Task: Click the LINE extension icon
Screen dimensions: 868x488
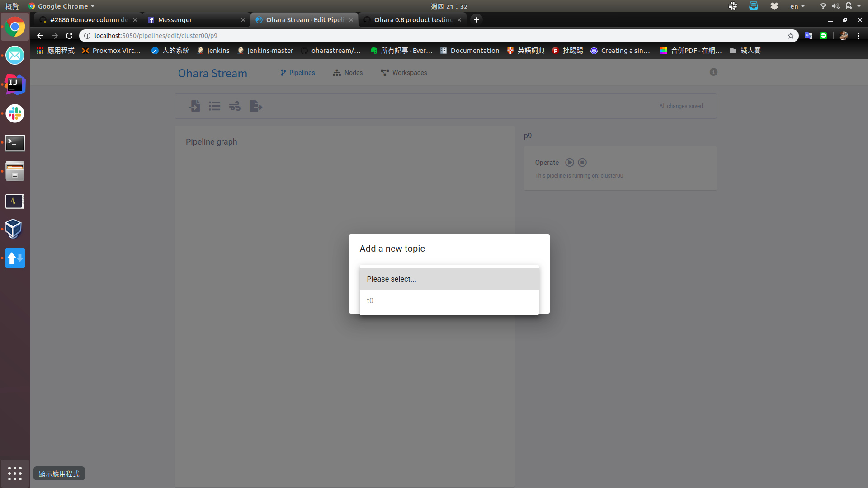Action: tap(823, 36)
